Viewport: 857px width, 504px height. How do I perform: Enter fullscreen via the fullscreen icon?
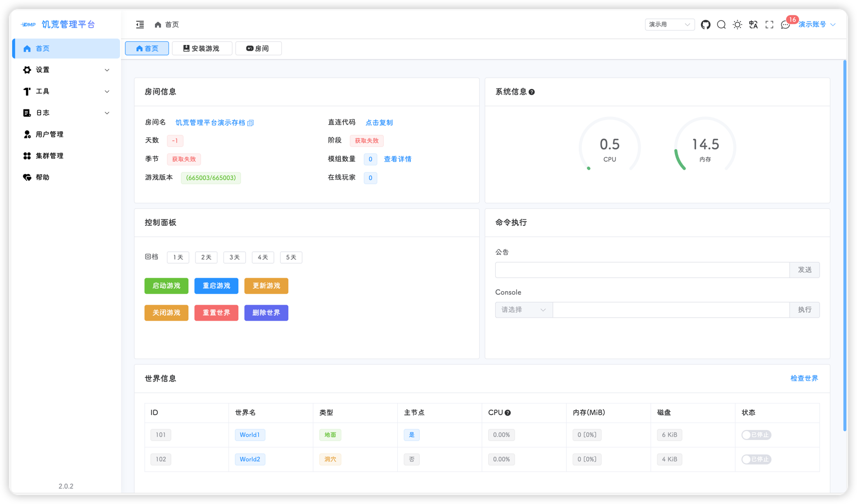(769, 24)
